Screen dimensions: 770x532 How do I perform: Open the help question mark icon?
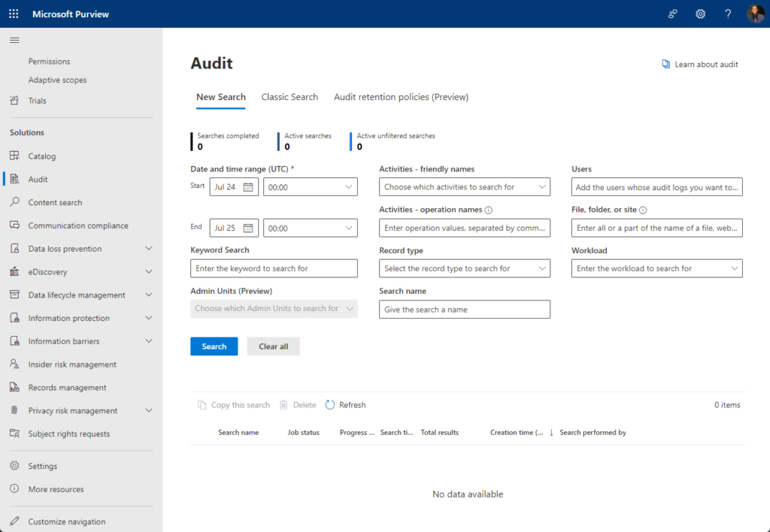(728, 14)
